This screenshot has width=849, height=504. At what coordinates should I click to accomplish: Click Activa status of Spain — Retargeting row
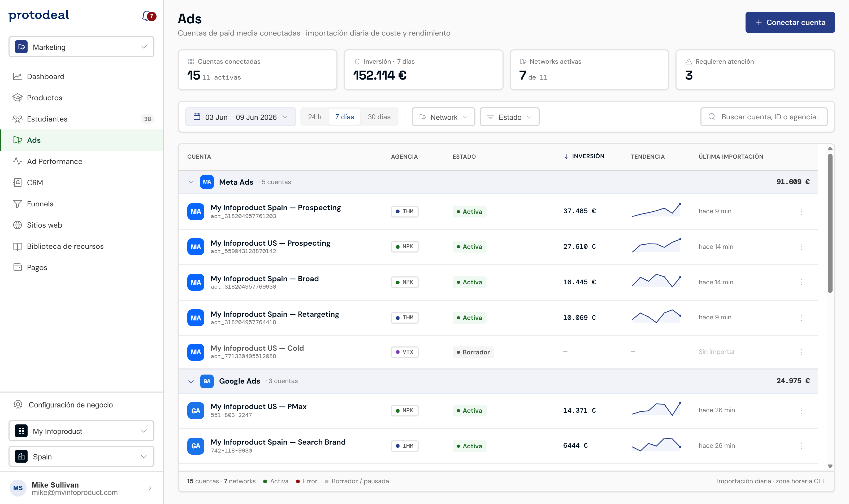[x=469, y=318]
